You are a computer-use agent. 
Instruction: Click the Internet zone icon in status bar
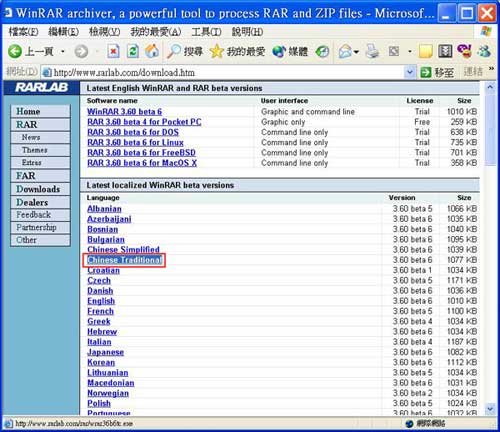409,424
